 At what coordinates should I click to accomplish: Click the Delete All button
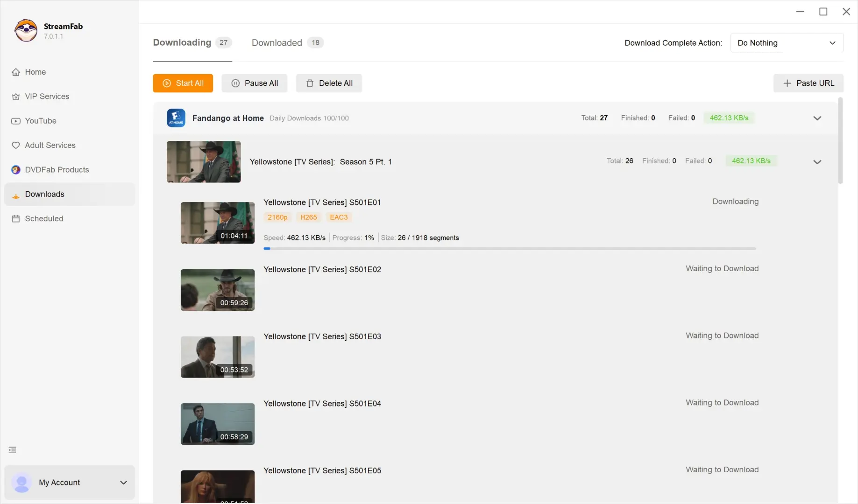pos(329,83)
